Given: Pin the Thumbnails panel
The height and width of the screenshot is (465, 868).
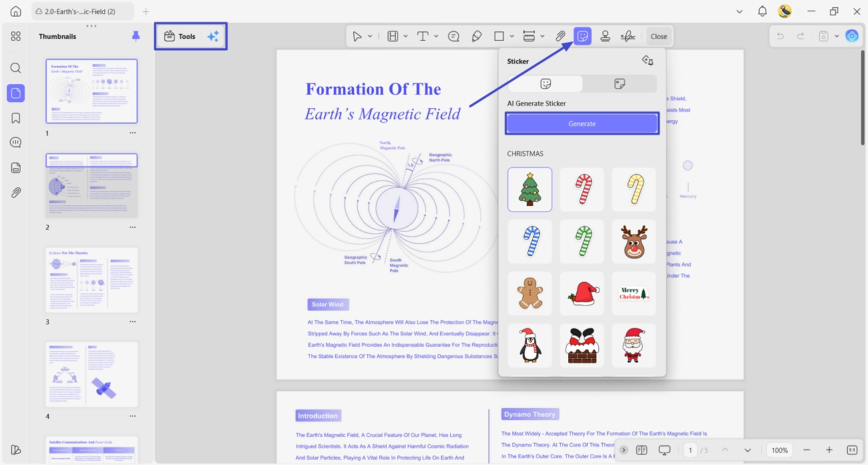Looking at the screenshot, I should [136, 36].
